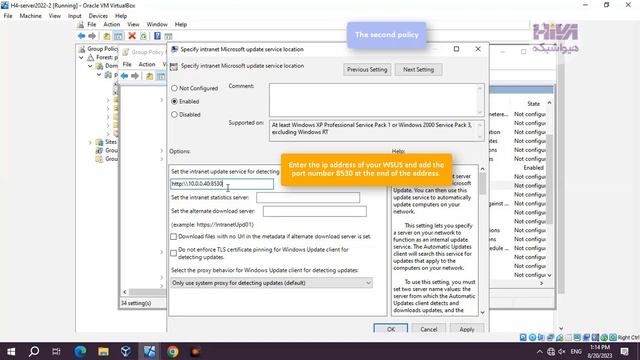Open the notification center icon

tap(624, 351)
